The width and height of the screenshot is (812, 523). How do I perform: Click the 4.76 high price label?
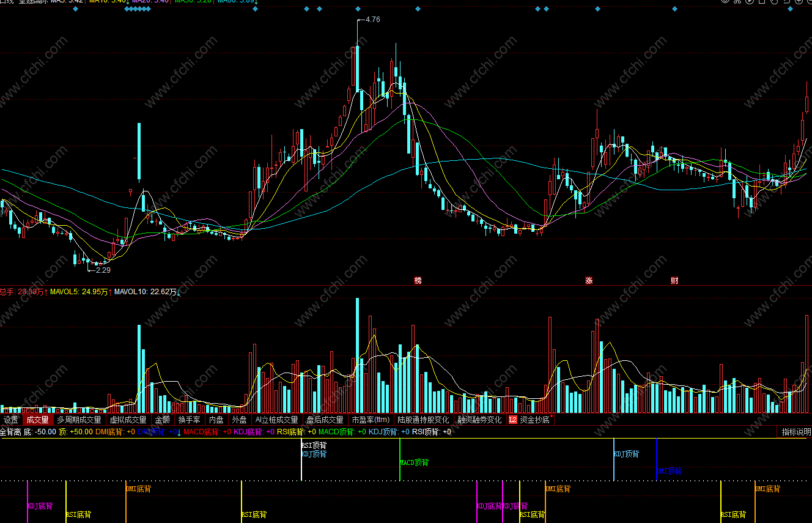[x=372, y=20]
